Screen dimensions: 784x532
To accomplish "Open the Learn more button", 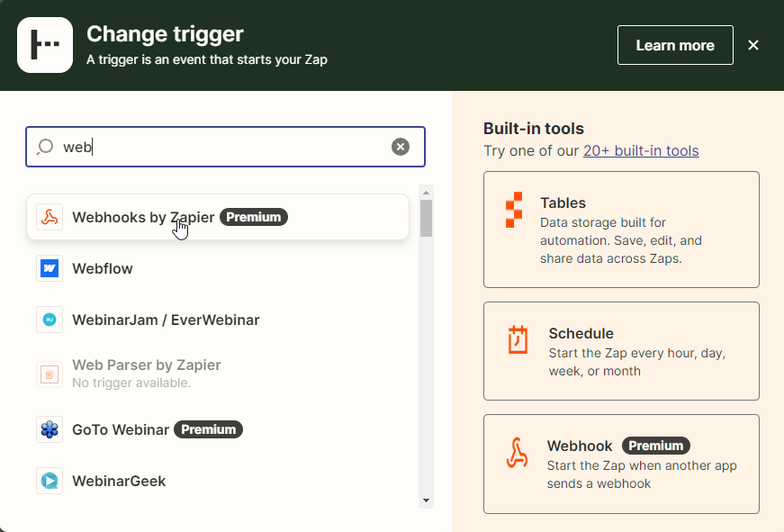I will click(x=675, y=45).
